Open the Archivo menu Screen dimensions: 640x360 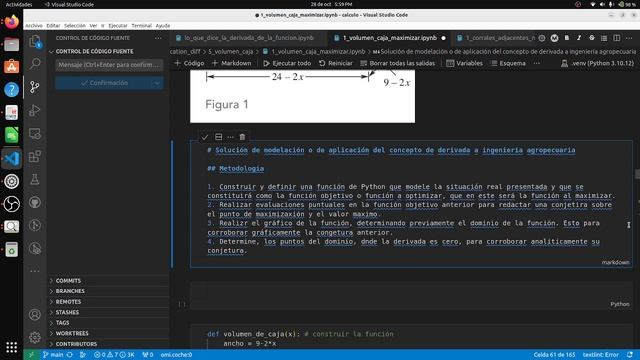pyautogui.click(x=34, y=26)
